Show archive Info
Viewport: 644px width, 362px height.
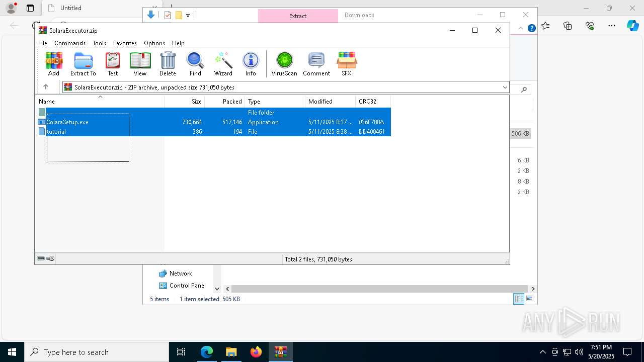pos(251,64)
